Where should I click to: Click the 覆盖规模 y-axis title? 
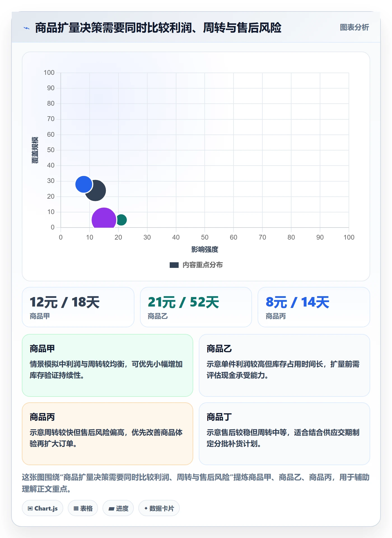[x=35, y=150]
